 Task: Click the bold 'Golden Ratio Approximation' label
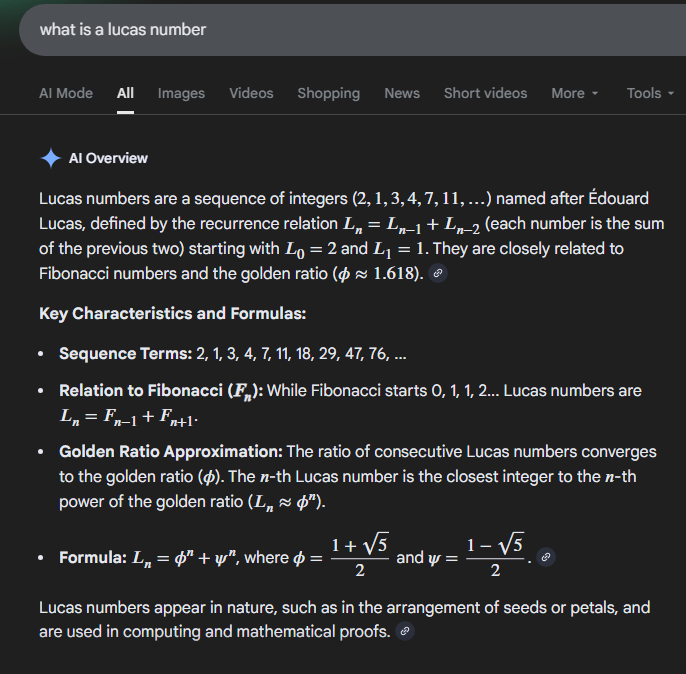(x=171, y=452)
